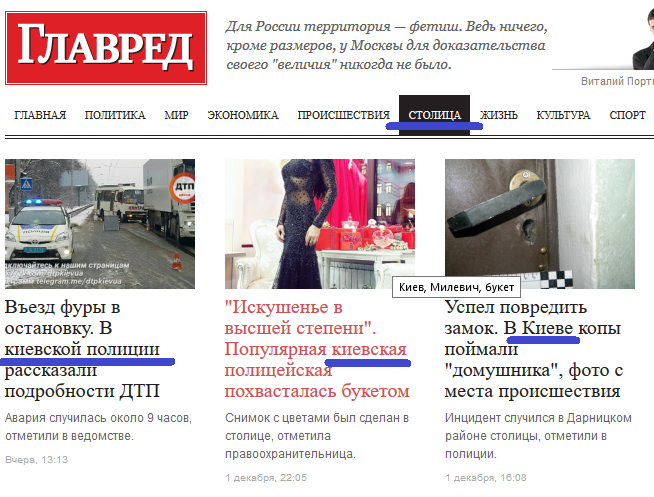Image resolution: width=654 pixels, height=497 pixels.
Task: Go to the МИР section
Action: 176,115
